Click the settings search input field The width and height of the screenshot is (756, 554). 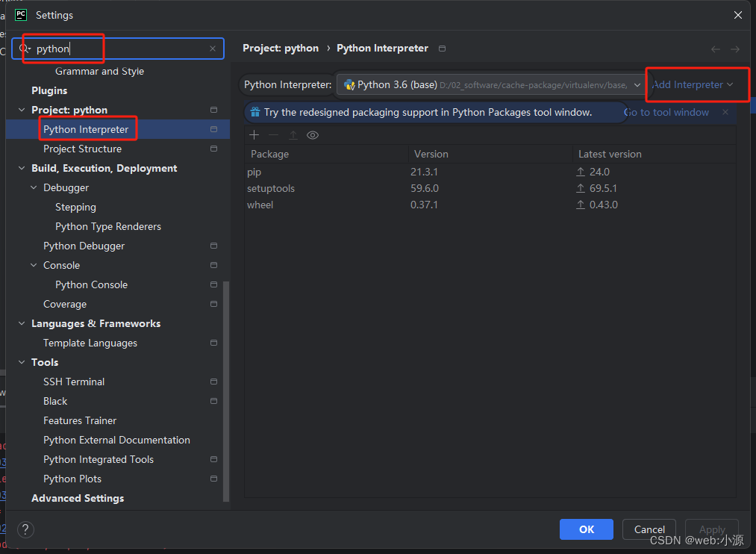pos(118,49)
